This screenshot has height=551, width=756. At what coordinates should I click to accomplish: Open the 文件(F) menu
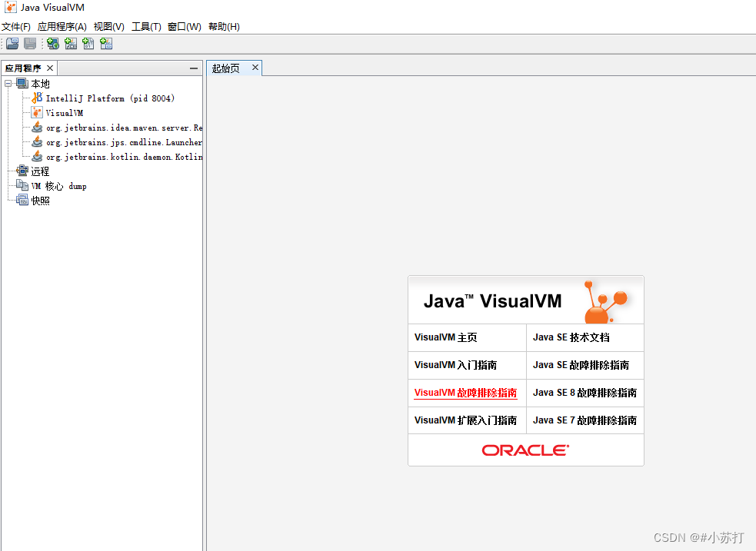[17, 26]
